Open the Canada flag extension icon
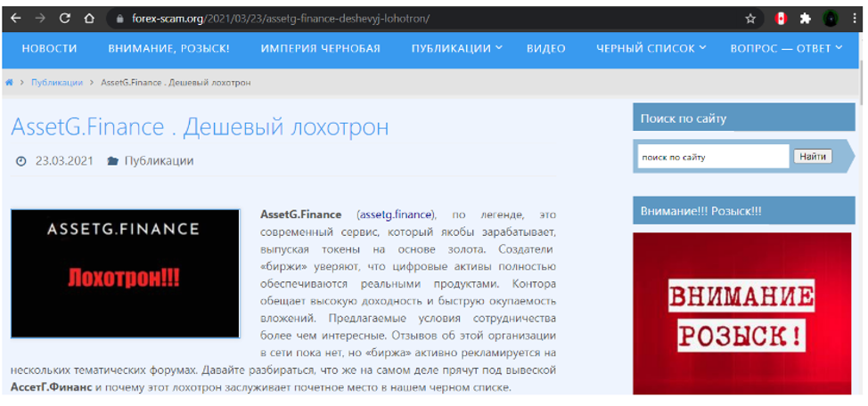Viewport: 868px width, 406px height. [x=781, y=19]
